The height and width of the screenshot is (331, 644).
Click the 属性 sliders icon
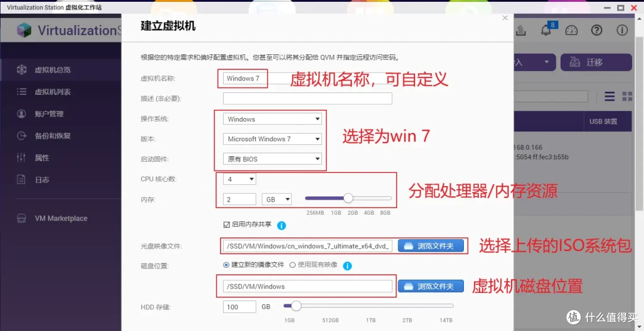21,157
